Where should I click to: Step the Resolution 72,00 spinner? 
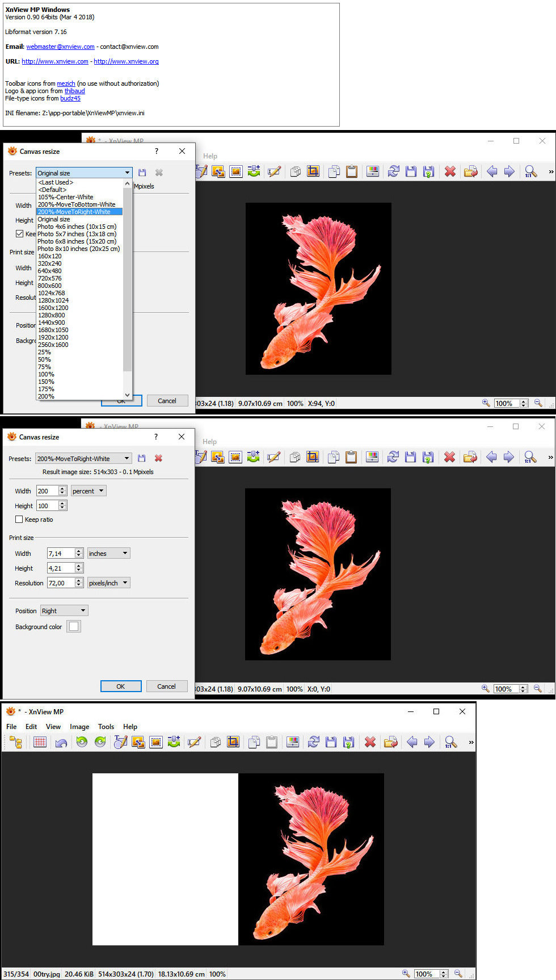[79, 583]
